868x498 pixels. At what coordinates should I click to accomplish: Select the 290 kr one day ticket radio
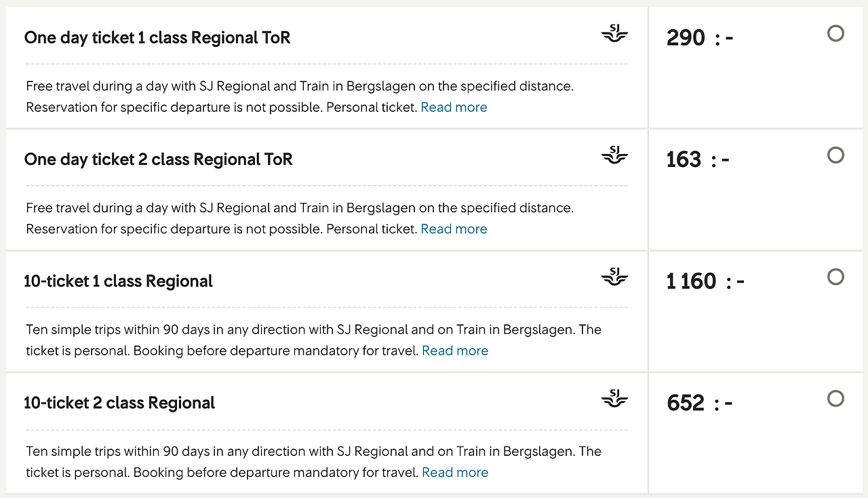click(835, 33)
